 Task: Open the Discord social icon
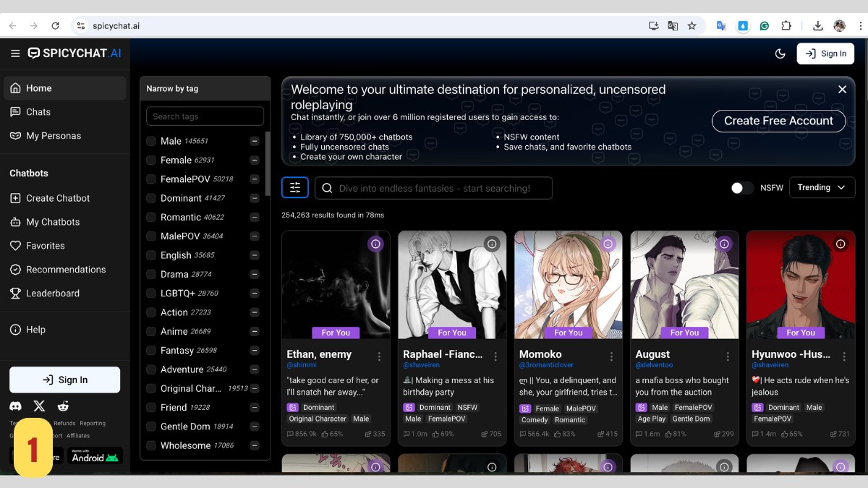pos(16,406)
